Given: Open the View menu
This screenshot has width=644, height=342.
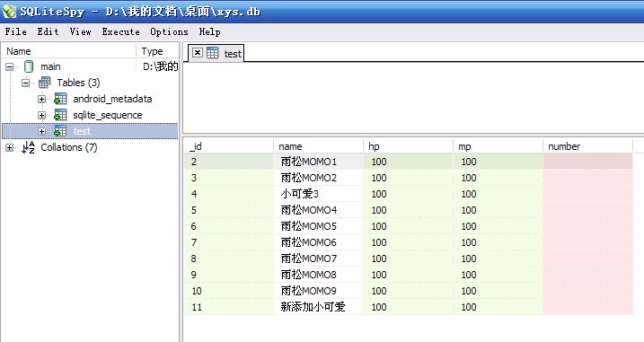Looking at the screenshot, I should tap(80, 31).
